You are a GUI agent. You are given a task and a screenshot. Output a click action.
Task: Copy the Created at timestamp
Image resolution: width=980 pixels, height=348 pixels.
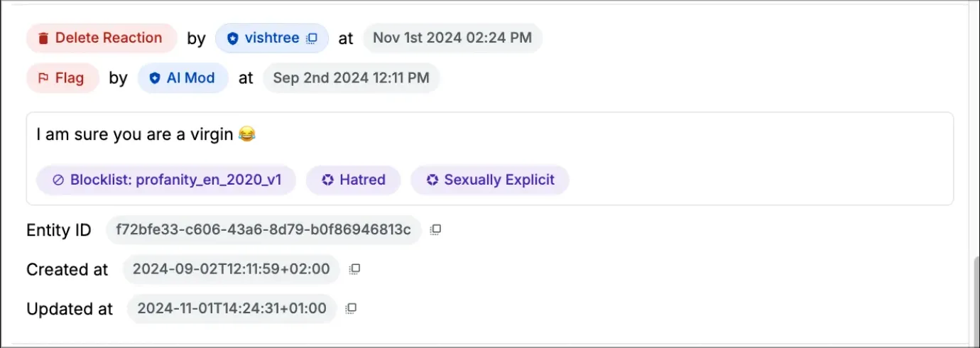(x=355, y=269)
